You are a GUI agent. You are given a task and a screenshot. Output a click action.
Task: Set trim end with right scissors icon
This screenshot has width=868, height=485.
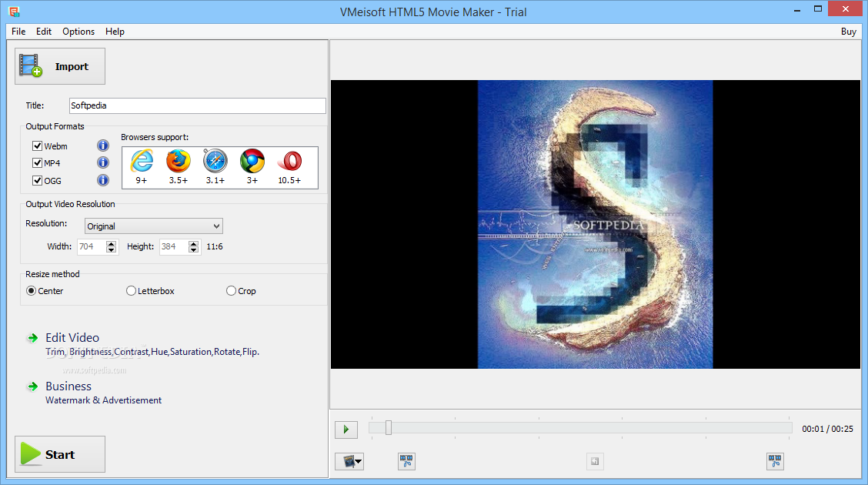[x=775, y=461]
